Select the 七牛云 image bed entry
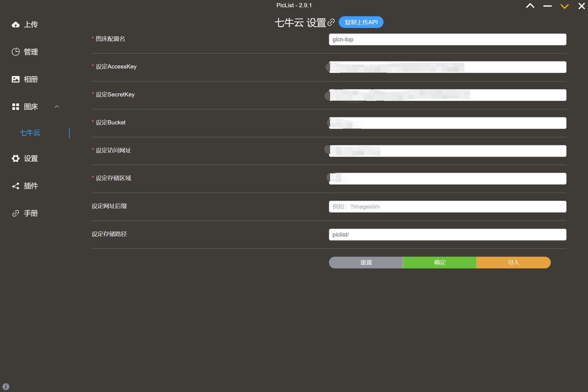This screenshot has width=588, height=392. click(30, 133)
